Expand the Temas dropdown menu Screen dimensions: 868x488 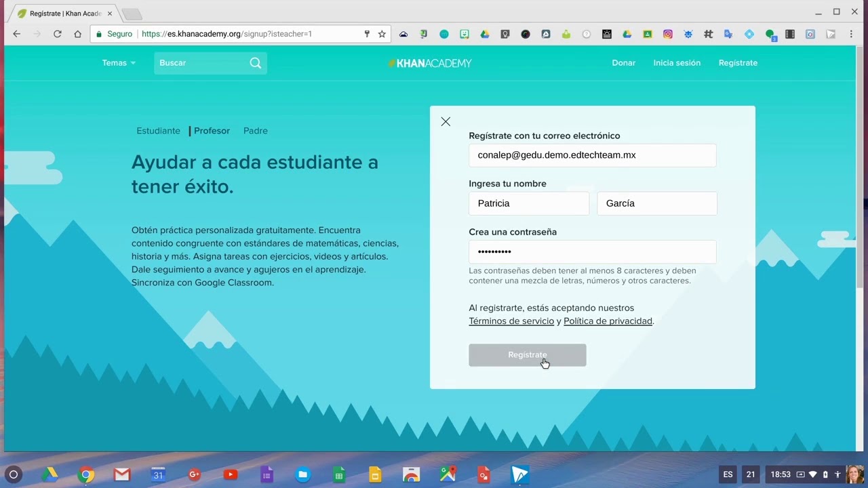click(x=119, y=63)
